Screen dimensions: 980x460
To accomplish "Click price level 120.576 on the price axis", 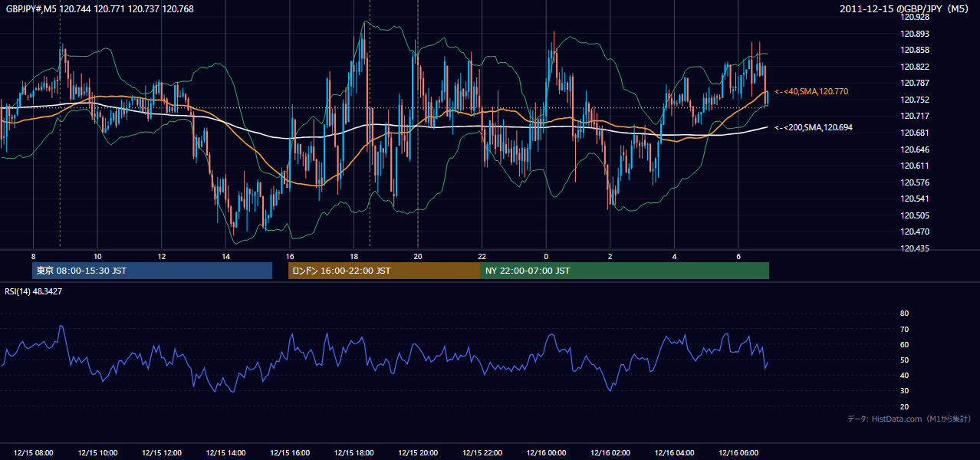I will 914,182.
